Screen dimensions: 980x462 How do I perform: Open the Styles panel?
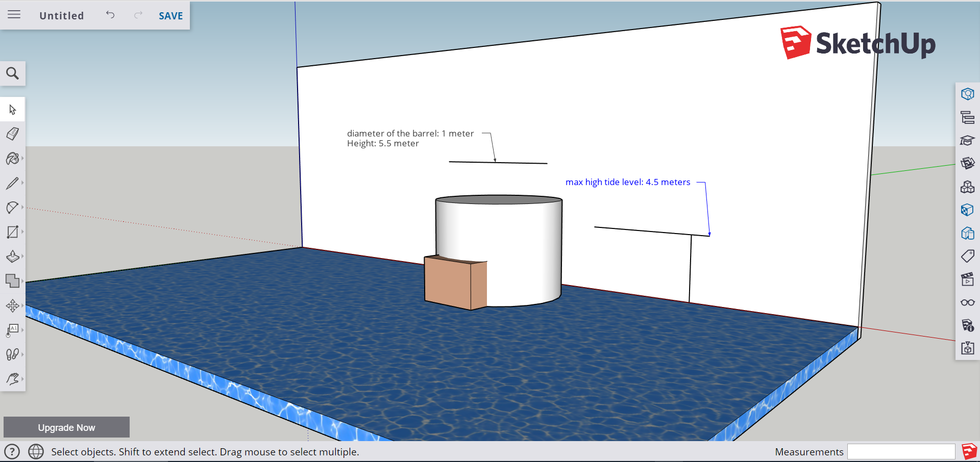pos(967,233)
